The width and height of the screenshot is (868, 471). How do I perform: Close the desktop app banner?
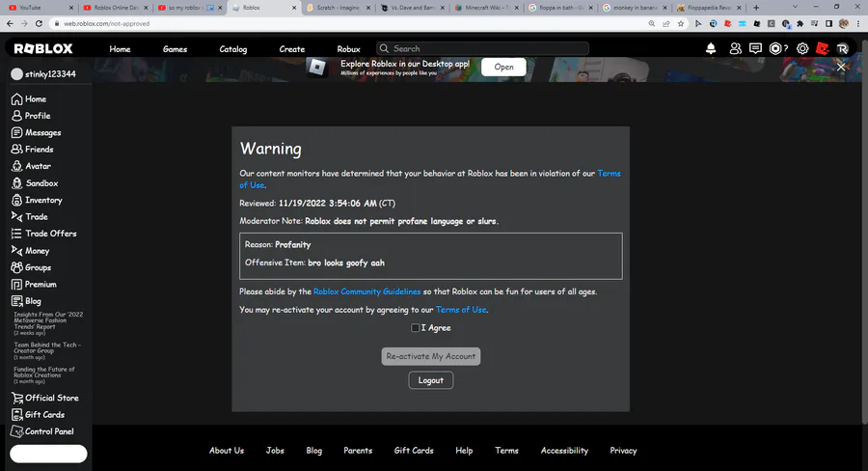coord(841,67)
